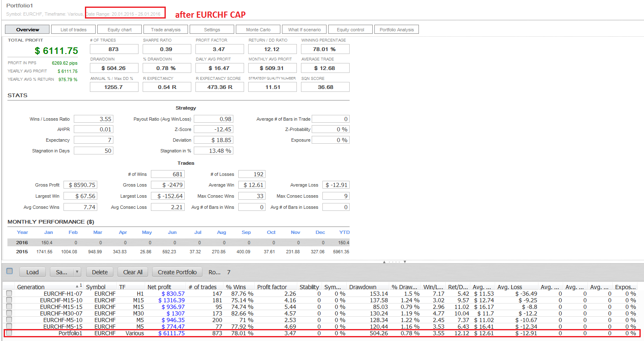Image resolution: width=644 pixels, height=341 pixels.
Task: Click the Max Consec Wins field 33
Action: [x=251, y=196]
